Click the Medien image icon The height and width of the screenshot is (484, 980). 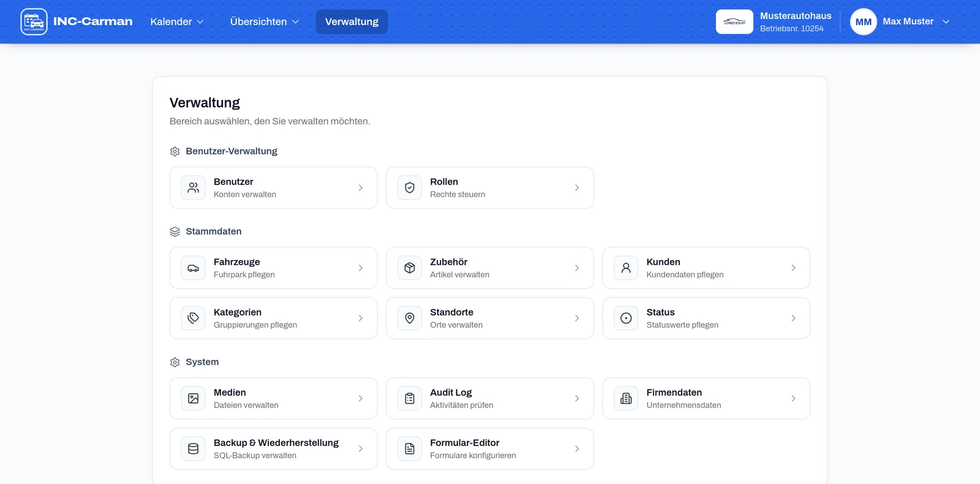(x=194, y=398)
